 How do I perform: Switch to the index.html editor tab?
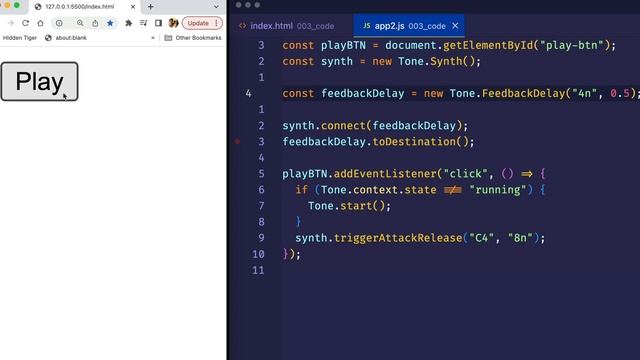click(287, 26)
